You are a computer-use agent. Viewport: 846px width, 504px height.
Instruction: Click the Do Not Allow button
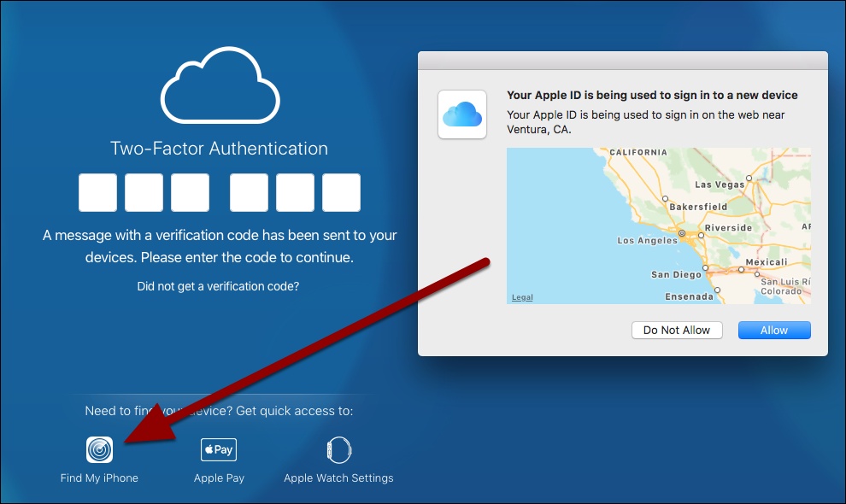pos(677,331)
